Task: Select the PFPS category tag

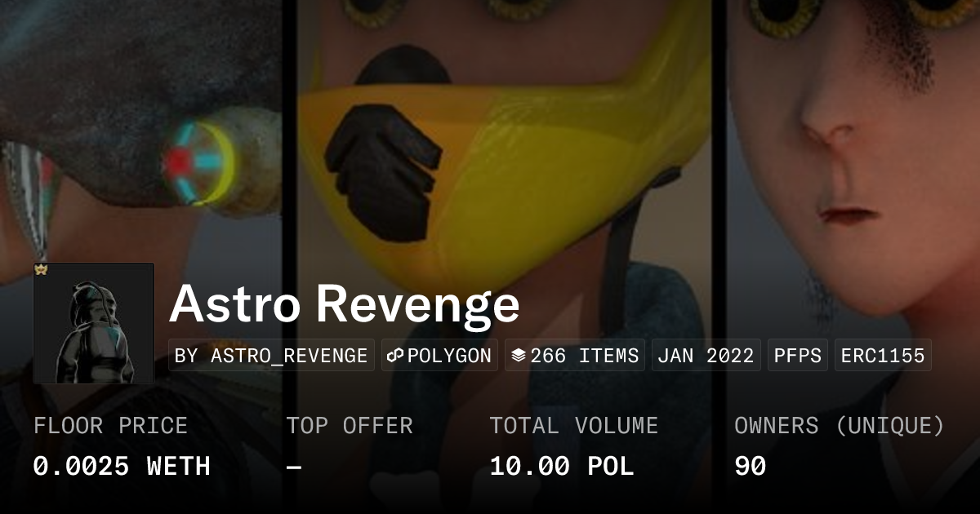Action: click(797, 356)
